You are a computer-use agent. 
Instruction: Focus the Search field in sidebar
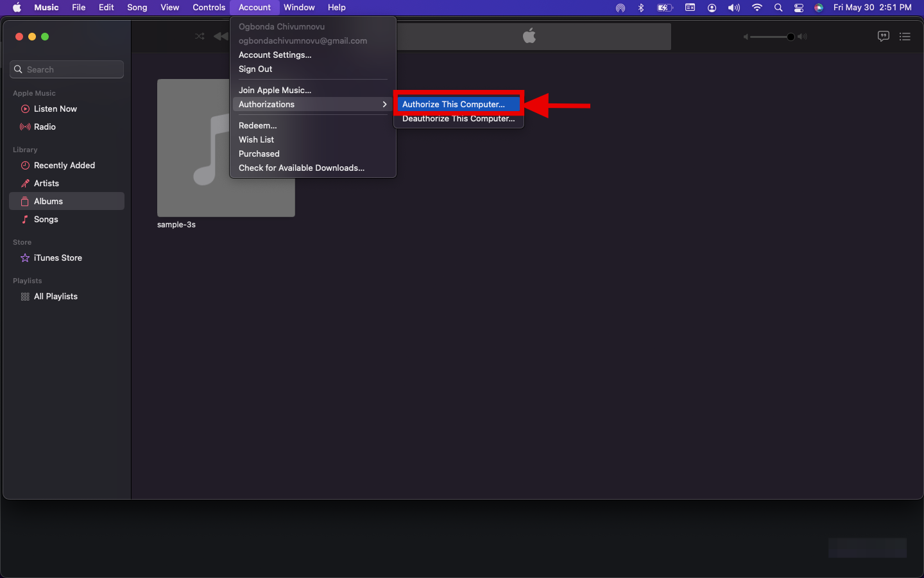pyautogui.click(x=67, y=69)
